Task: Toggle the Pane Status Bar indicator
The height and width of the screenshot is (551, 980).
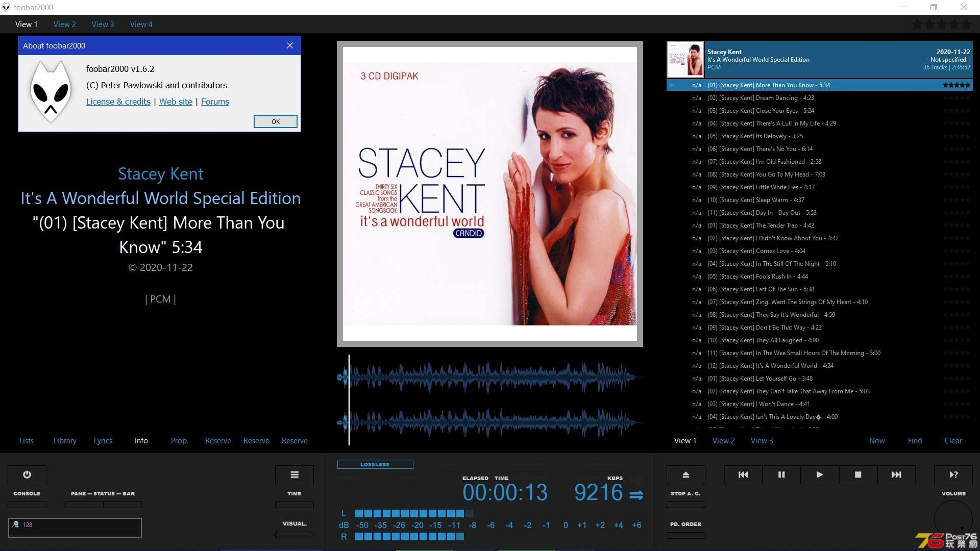Action: pos(104,505)
